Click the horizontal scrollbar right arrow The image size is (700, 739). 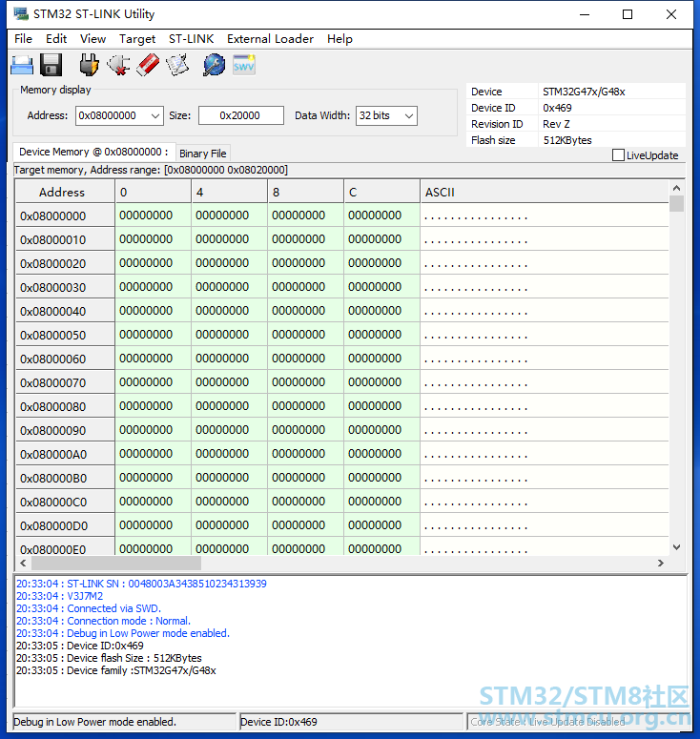pos(660,563)
